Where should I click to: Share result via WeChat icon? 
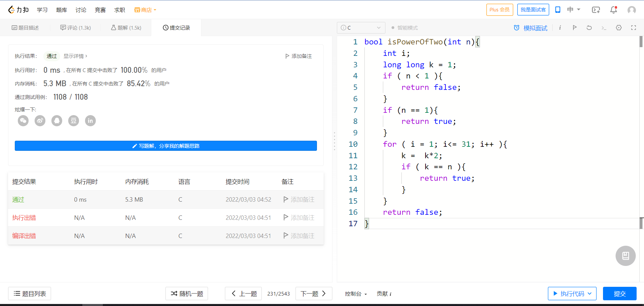[23, 121]
